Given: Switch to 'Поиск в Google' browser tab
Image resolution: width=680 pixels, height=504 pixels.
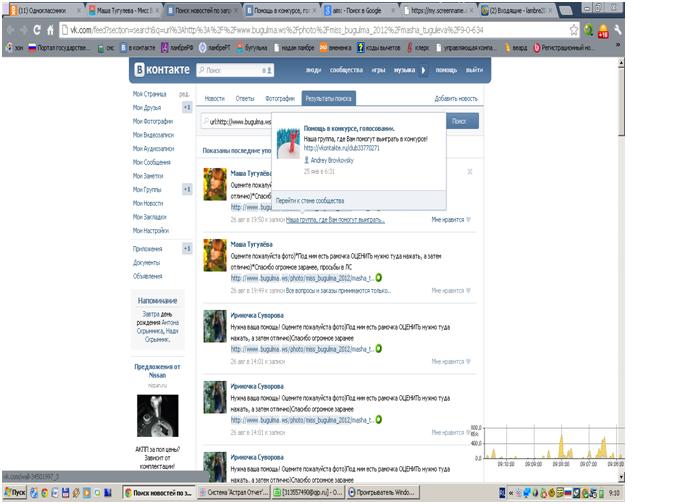Looking at the screenshot, I should (360, 10).
